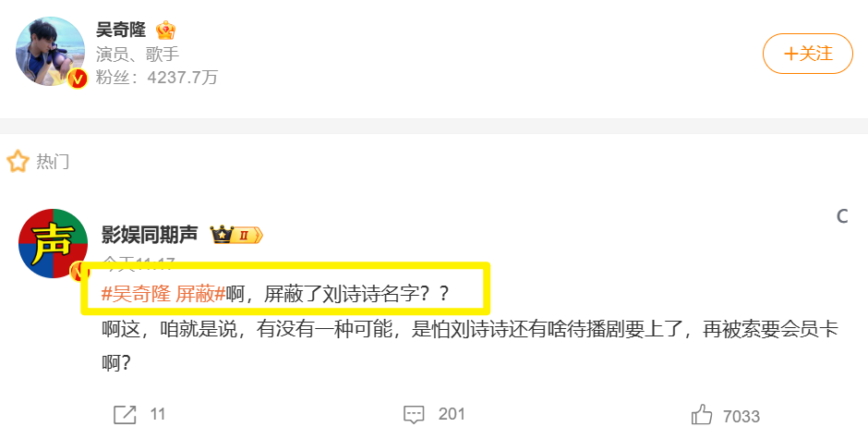Image resolution: width=868 pixels, height=439 pixels.
Task: Open comments via the speech bubble icon
Action: 414,415
